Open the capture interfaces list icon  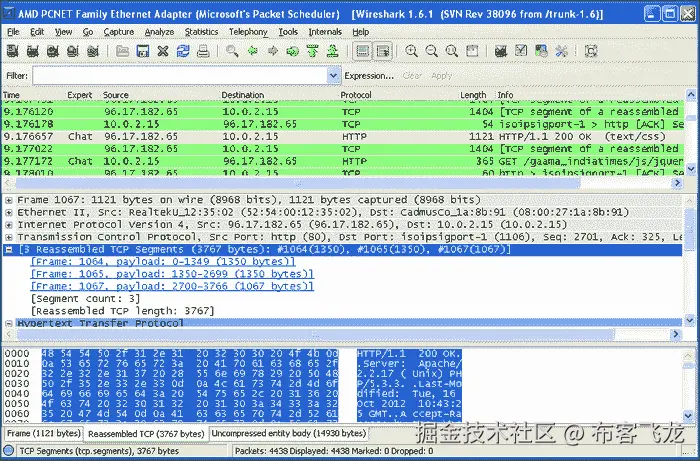(x=12, y=51)
